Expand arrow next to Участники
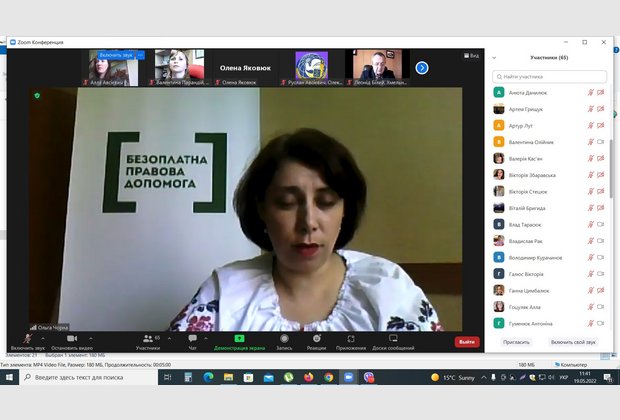 (169, 339)
